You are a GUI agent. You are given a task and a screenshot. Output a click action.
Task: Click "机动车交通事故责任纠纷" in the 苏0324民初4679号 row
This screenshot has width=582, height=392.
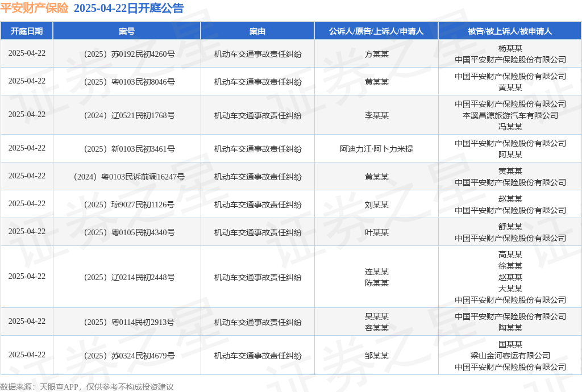coord(257,356)
